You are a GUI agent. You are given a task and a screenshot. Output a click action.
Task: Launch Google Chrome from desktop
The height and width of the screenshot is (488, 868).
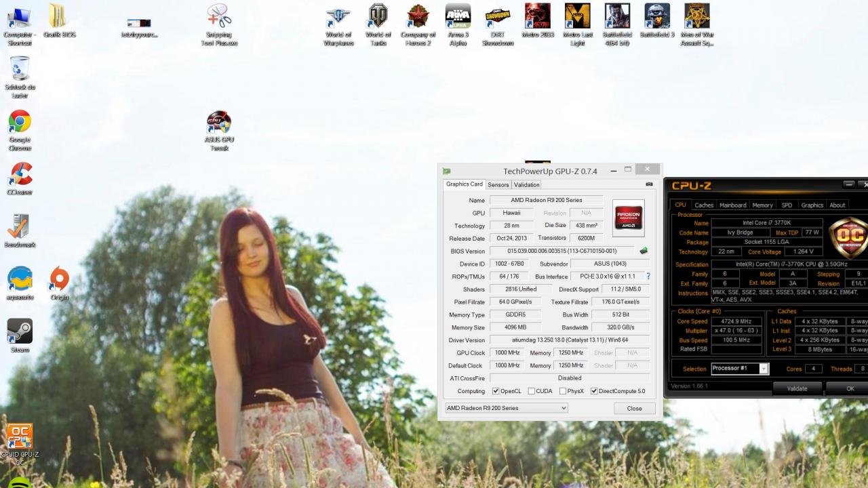point(20,131)
